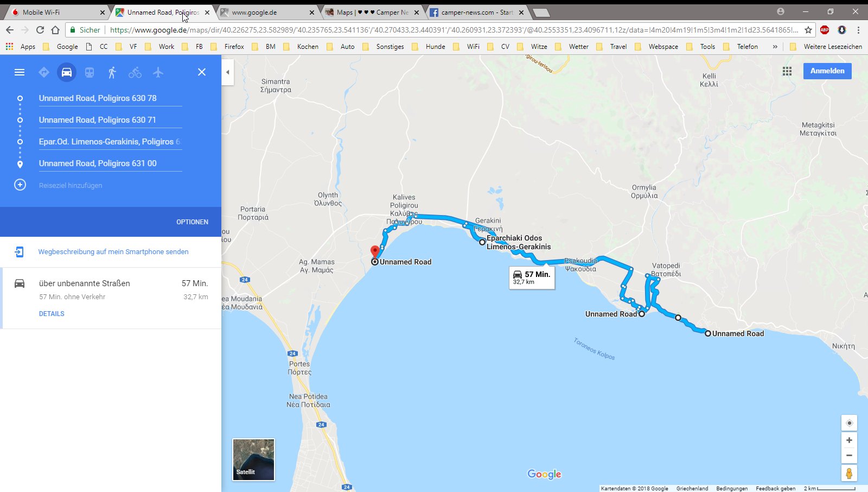Screen dimensions: 868x492
Task: Go back in browser
Action: [9, 30]
